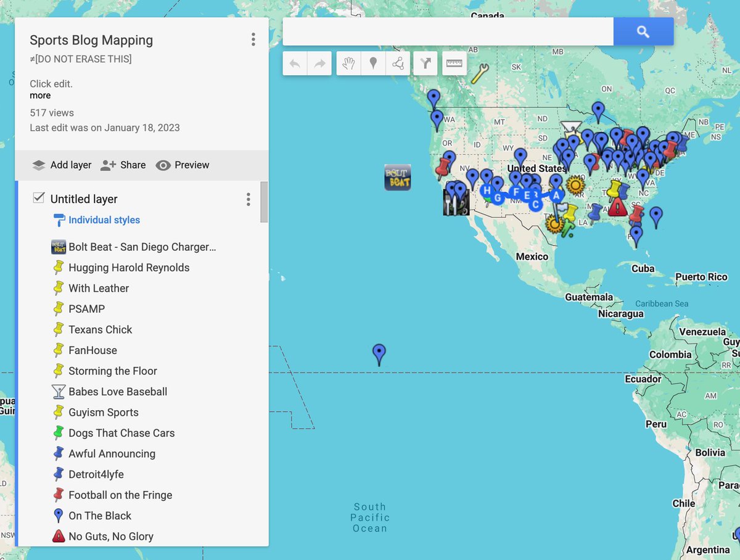
Task: Select the measure distances ruler tool
Action: point(454,64)
